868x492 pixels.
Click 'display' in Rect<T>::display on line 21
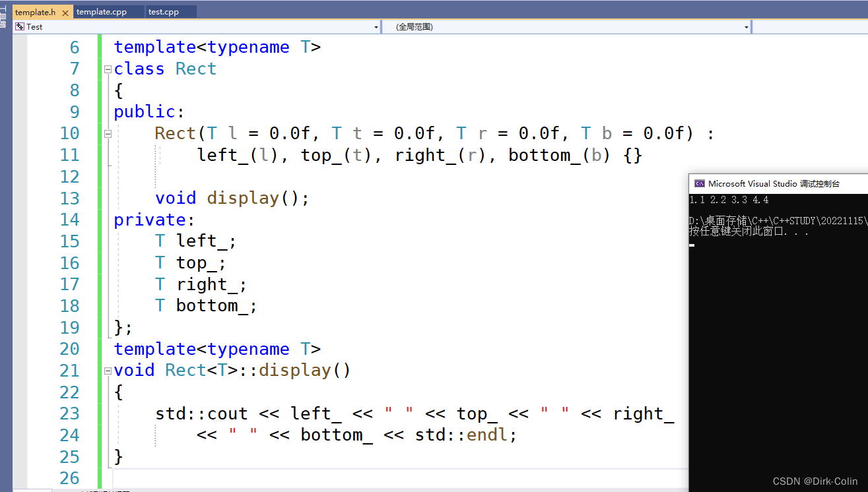(294, 371)
